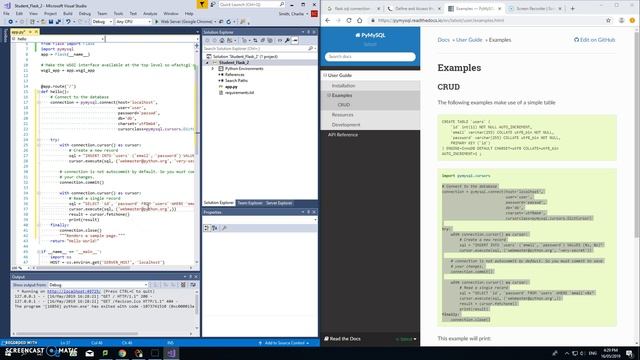Screen dimensions: 640x360
Task: Click the browser Home icon
Action: 360,20
